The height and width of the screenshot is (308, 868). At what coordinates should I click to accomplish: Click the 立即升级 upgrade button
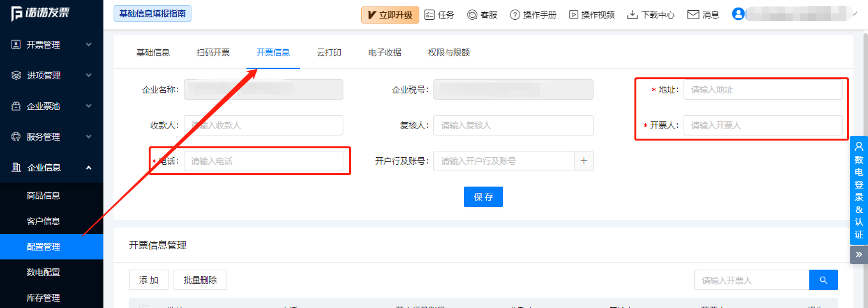tap(390, 15)
